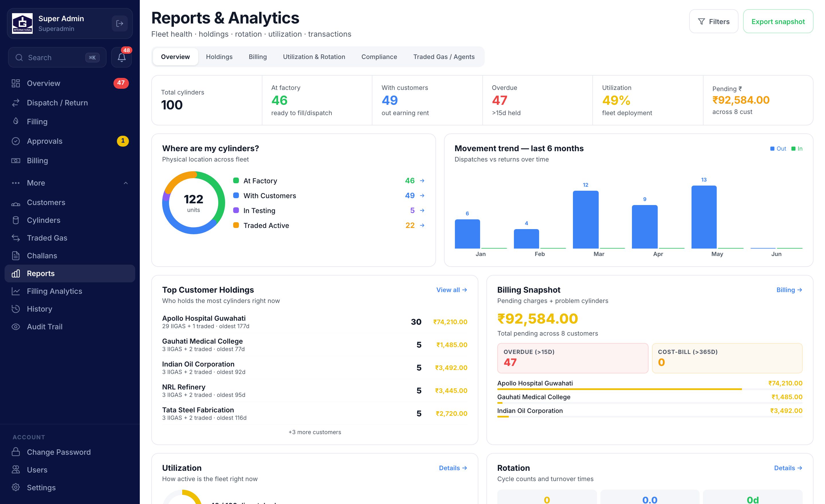Image resolution: width=825 pixels, height=504 pixels.
Task: Click the Reports bar-chart icon
Action: click(x=16, y=273)
